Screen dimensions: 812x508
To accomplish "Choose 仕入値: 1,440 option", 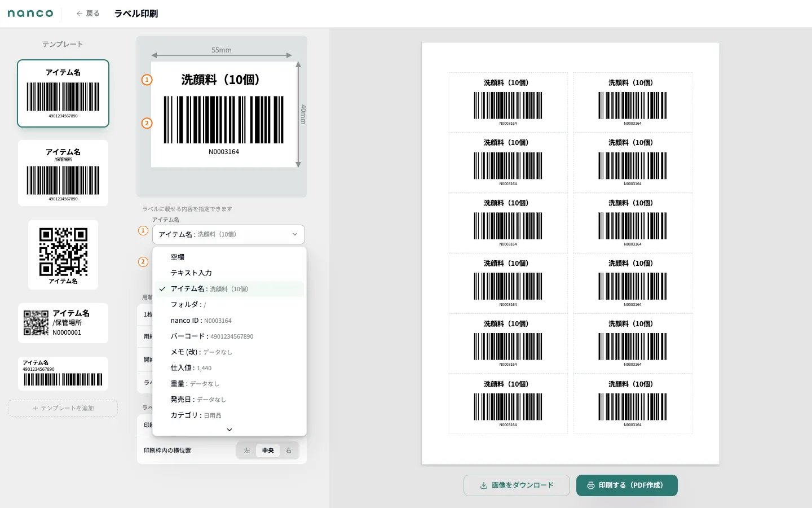I will tap(230, 368).
